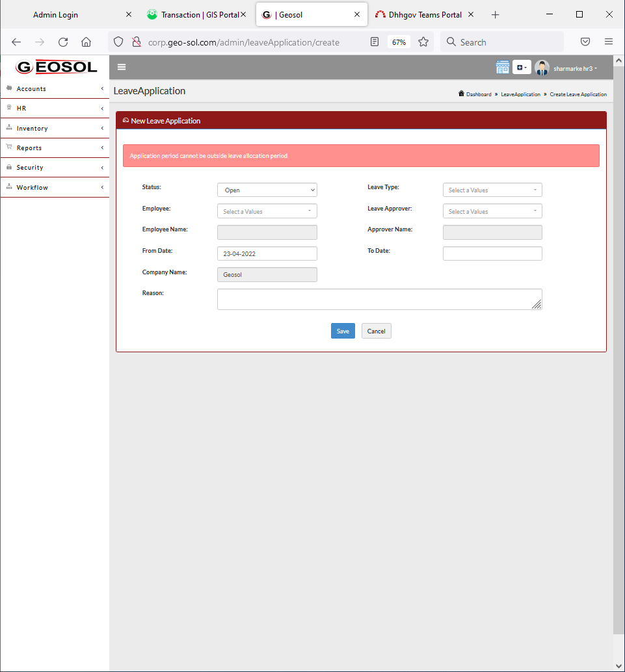
Task: Open the Inventory sidebar menu
Action: tap(55, 128)
